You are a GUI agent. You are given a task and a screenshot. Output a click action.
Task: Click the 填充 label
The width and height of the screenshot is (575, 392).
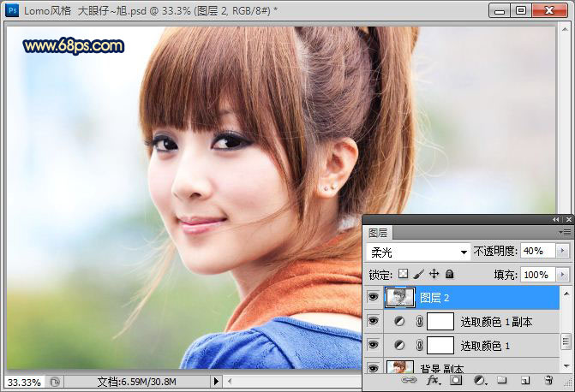coord(506,275)
